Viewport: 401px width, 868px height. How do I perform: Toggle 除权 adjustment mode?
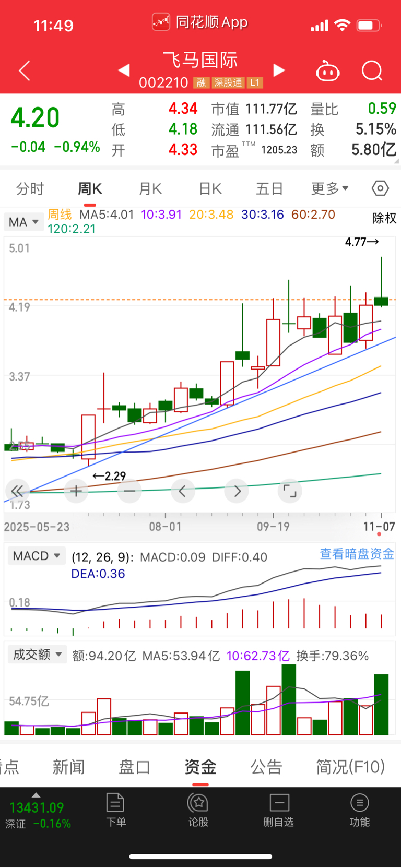384,218
